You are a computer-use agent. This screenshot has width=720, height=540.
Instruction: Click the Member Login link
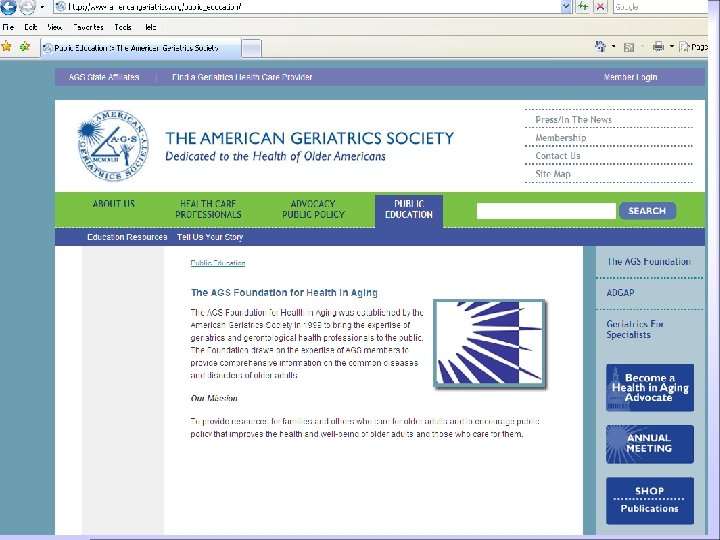[x=630, y=77]
